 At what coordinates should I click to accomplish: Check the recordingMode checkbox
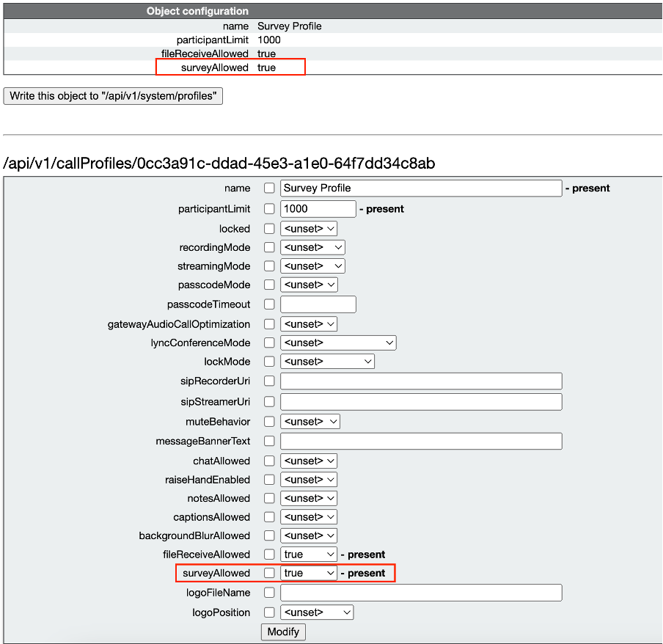[269, 247]
